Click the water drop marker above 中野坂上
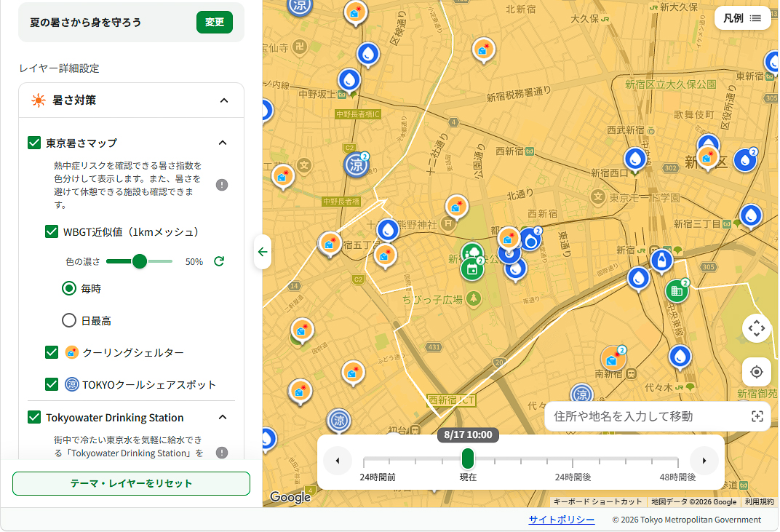This screenshot has height=532, width=780. tap(349, 79)
